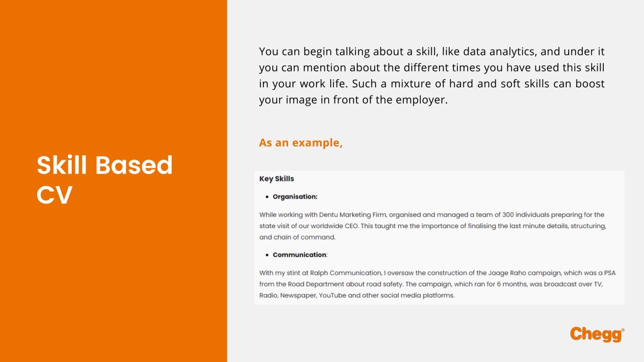Click the Chegg logo
Screen dimensions: 644x362
coord(597,334)
